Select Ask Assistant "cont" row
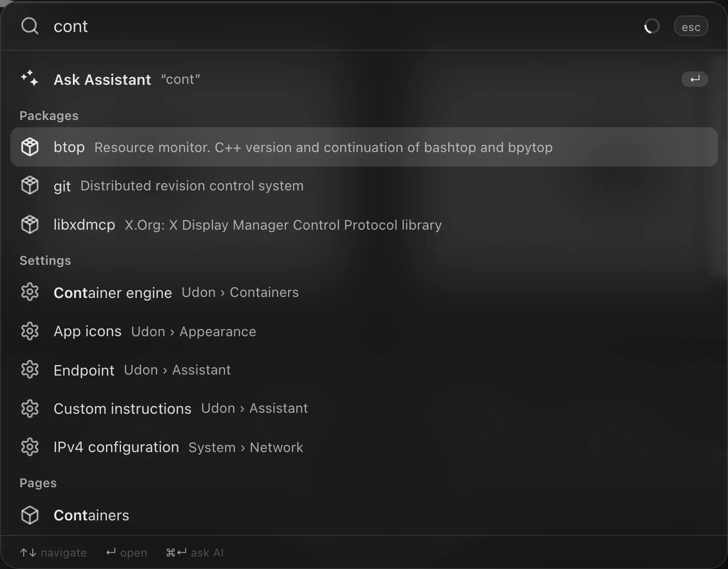 point(364,79)
